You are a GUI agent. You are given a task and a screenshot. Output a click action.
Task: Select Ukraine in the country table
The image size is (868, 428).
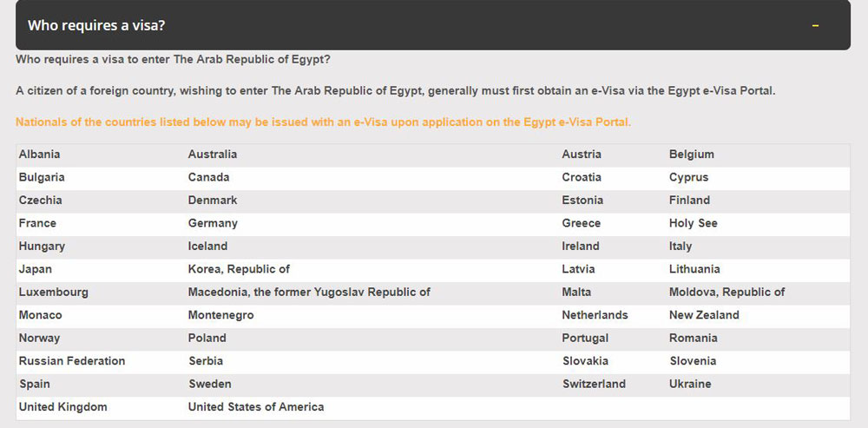pos(690,384)
